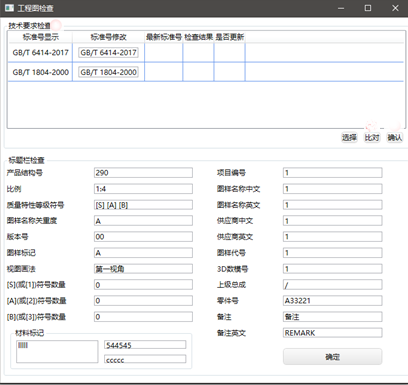Click the [S](或[1])符号数量 input field
The width and height of the screenshot is (408, 385).
click(143, 285)
